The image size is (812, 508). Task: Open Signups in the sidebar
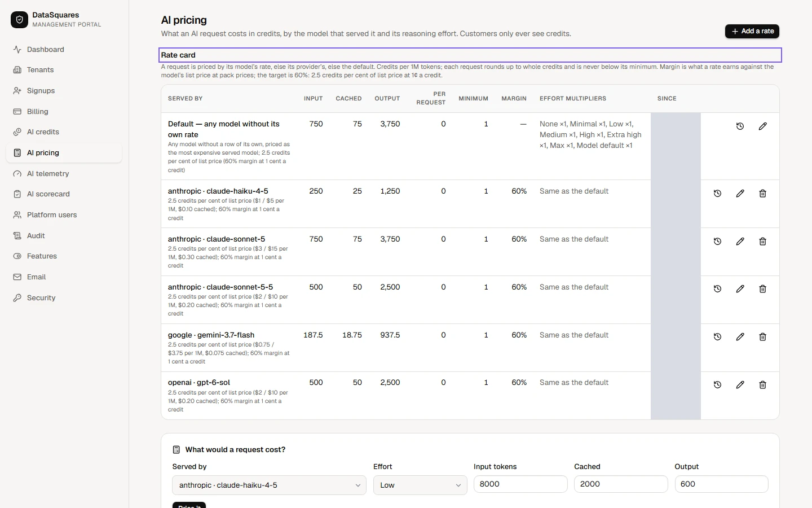tap(64, 91)
